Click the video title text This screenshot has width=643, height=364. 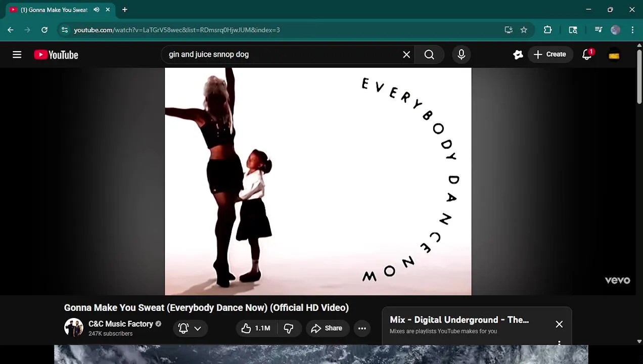pyautogui.click(x=206, y=307)
